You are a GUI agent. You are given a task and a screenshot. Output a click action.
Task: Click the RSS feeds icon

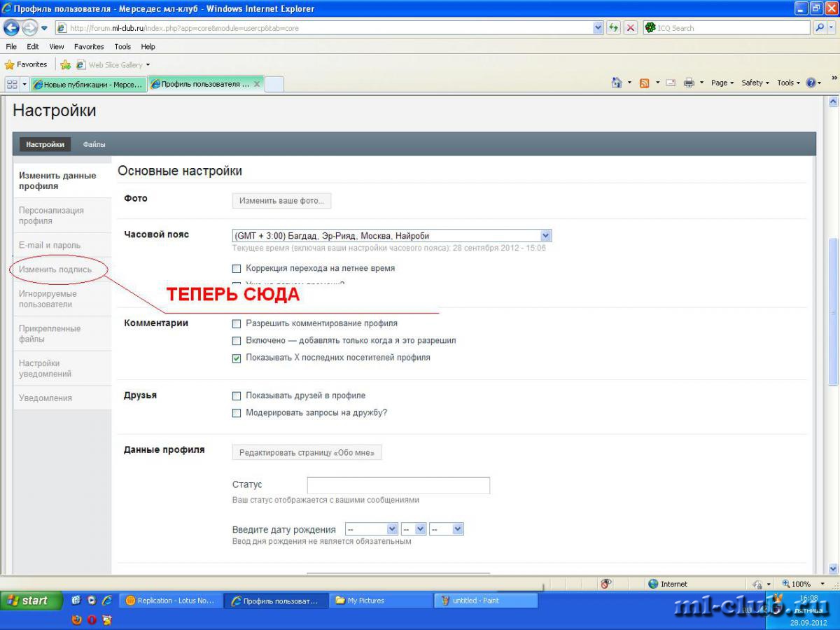[x=644, y=83]
